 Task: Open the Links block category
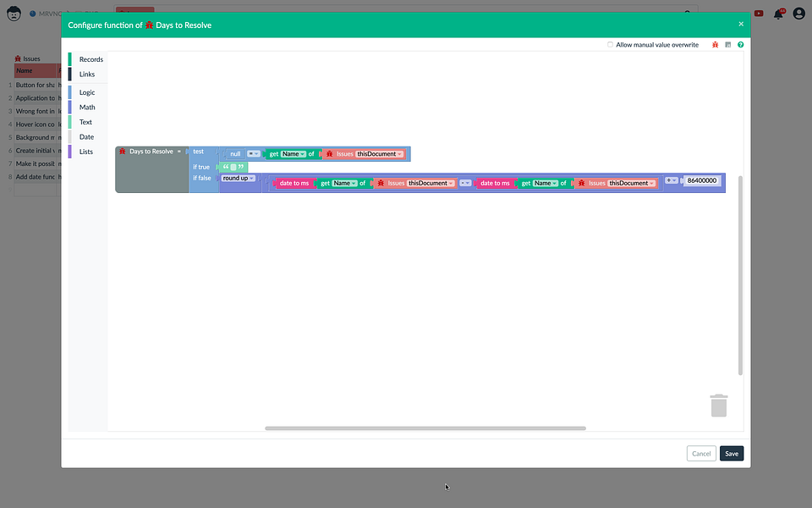tap(88, 75)
